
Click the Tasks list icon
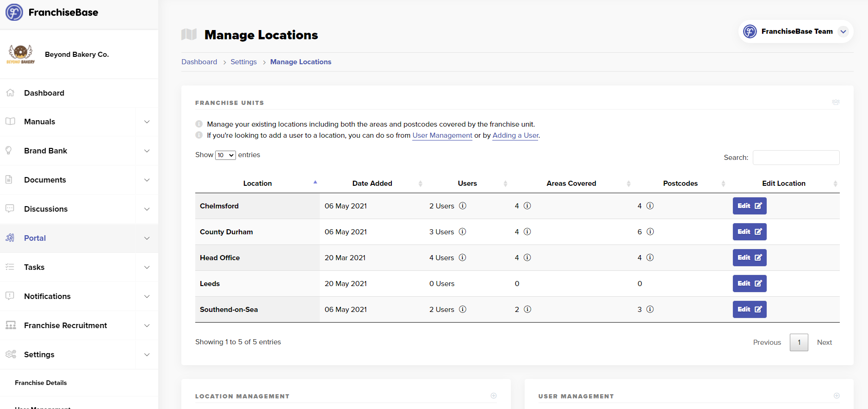coord(10,267)
